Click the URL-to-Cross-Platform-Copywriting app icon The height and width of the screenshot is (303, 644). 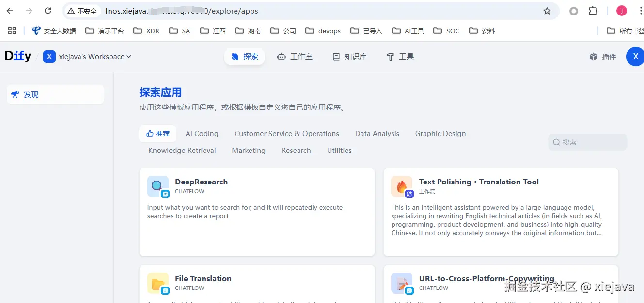pyautogui.click(x=402, y=283)
